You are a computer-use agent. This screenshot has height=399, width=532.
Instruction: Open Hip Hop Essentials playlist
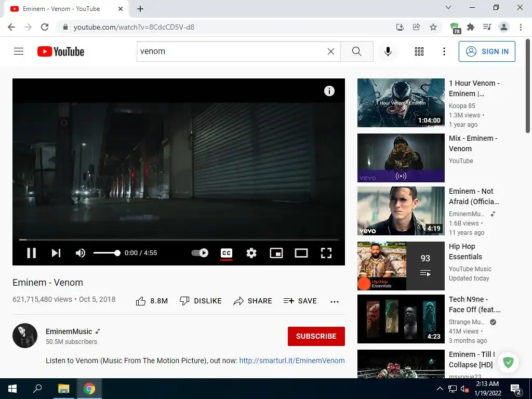pyautogui.click(x=401, y=265)
